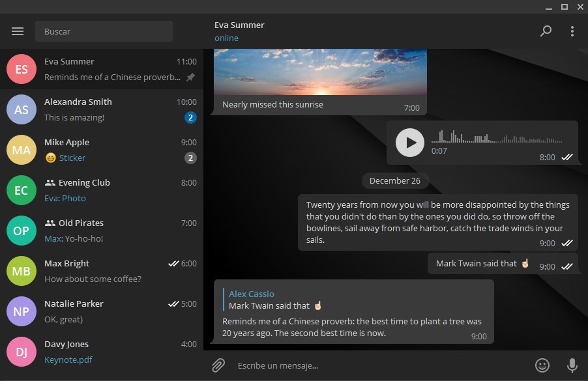This screenshot has width=588, height=381.
Task: Maximize the Telegram window
Action: (564, 7)
